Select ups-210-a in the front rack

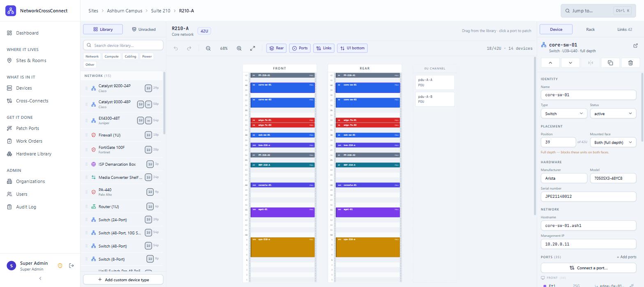[283, 247]
